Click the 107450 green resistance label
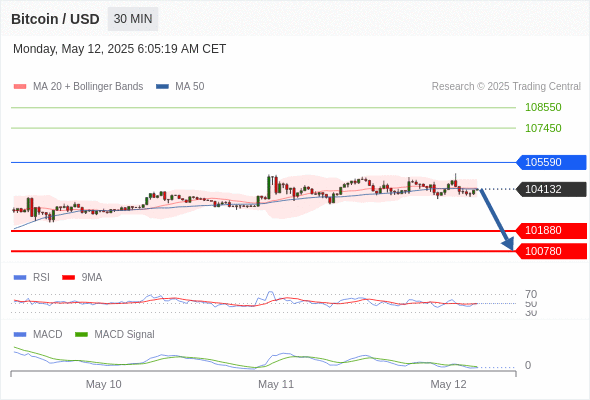Image resolution: width=590 pixels, height=400 pixels. pos(543,128)
